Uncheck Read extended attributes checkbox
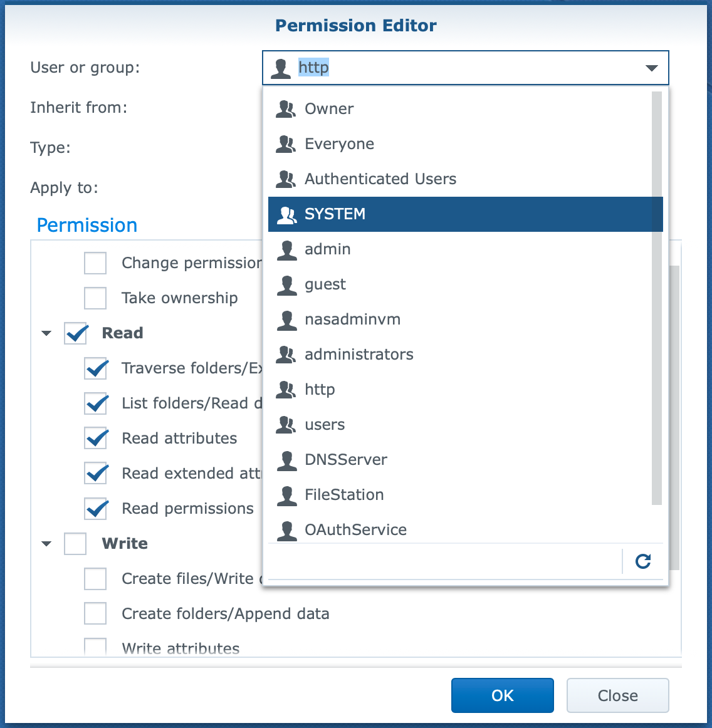The image size is (712, 728). pos(95,474)
